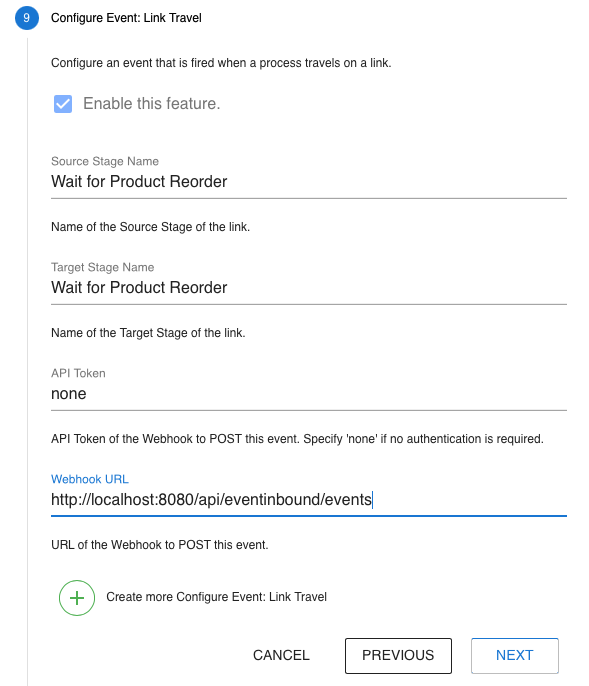Click the Webhook URL input field
The width and height of the screenshot is (589, 686).
coord(309,500)
